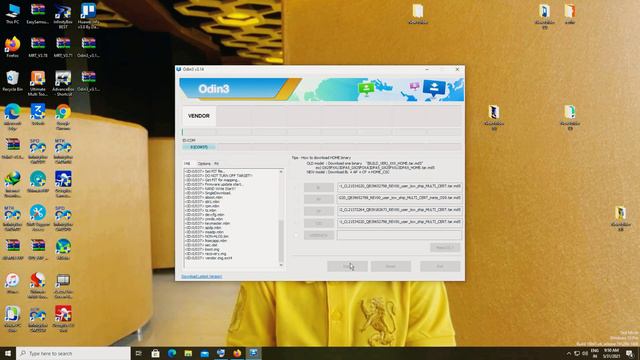Click the AP file button
Screen dimensions: 640x360
click(319, 199)
